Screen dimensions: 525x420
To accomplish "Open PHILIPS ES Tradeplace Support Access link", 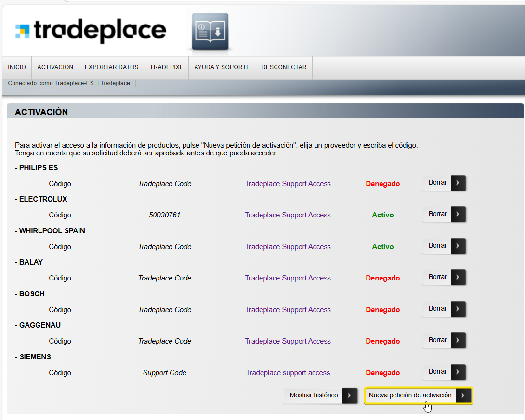I will click(288, 184).
